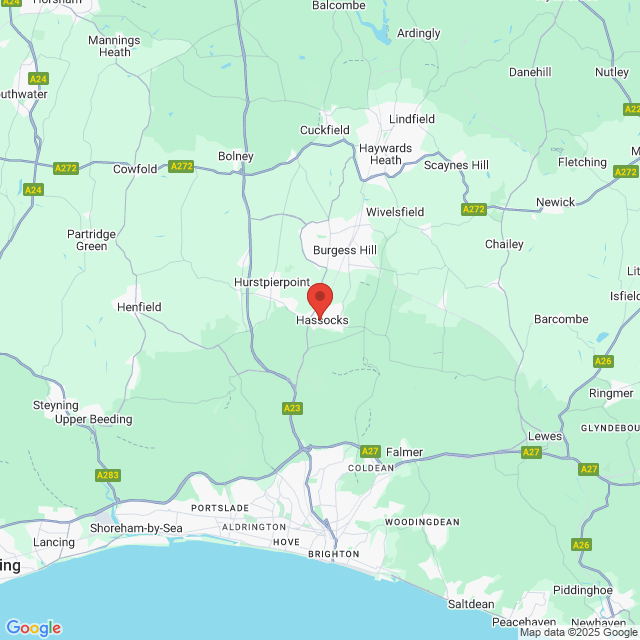Screen dimensions: 640x640
Task: Click the A23 road shield
Action: (x=292, y=408)
